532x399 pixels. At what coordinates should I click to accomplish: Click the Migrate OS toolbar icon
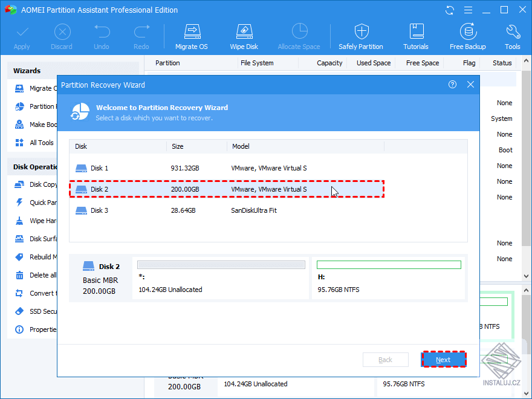191,37
